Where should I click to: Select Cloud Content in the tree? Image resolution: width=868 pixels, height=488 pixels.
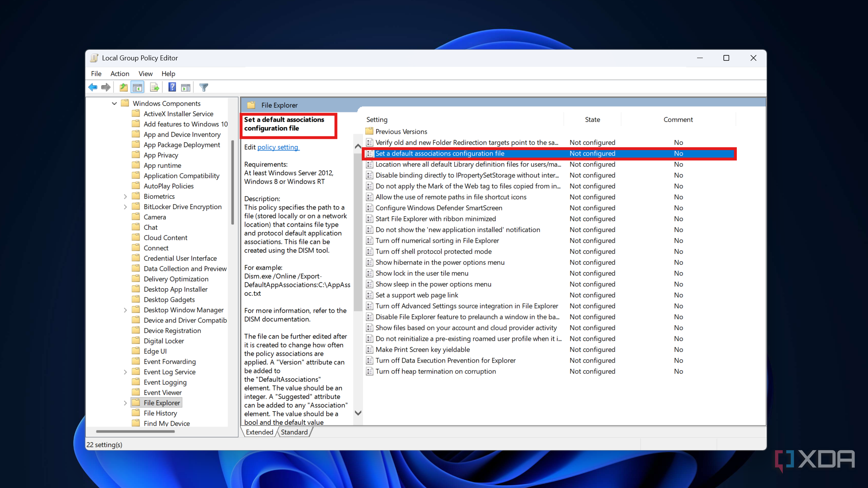pos(165,238)
